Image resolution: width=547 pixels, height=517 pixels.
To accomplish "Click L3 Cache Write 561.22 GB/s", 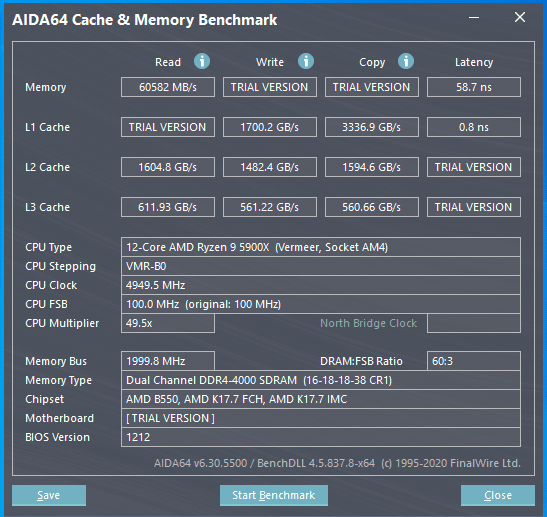I will click(270, 207).
